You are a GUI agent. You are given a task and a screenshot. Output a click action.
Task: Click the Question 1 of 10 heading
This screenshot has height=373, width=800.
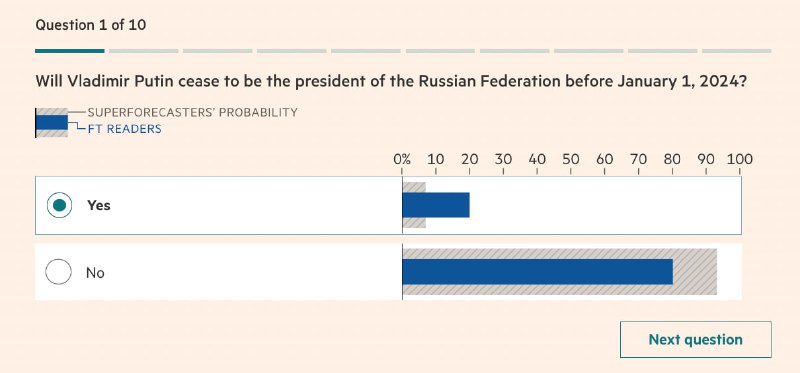[x=91, y=25]
